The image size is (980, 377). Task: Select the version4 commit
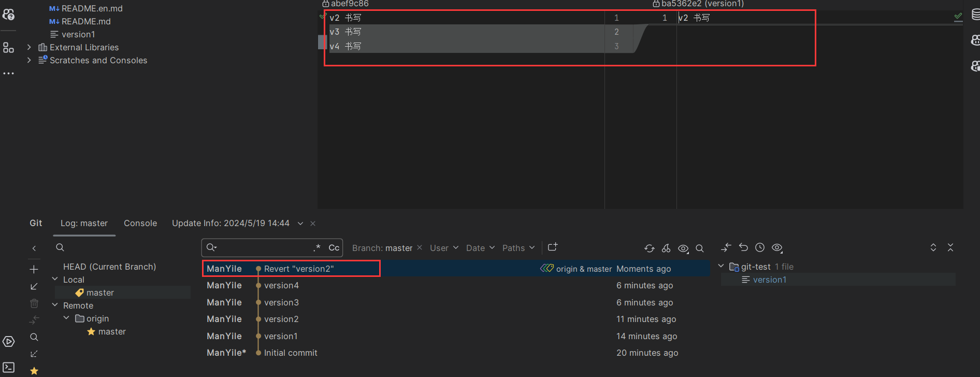click(456, 285)
